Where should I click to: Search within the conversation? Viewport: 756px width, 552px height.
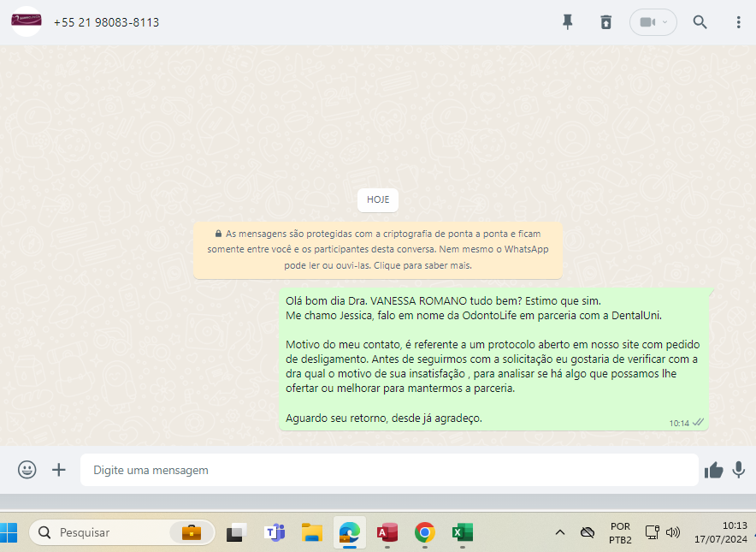tap(700, 22)
